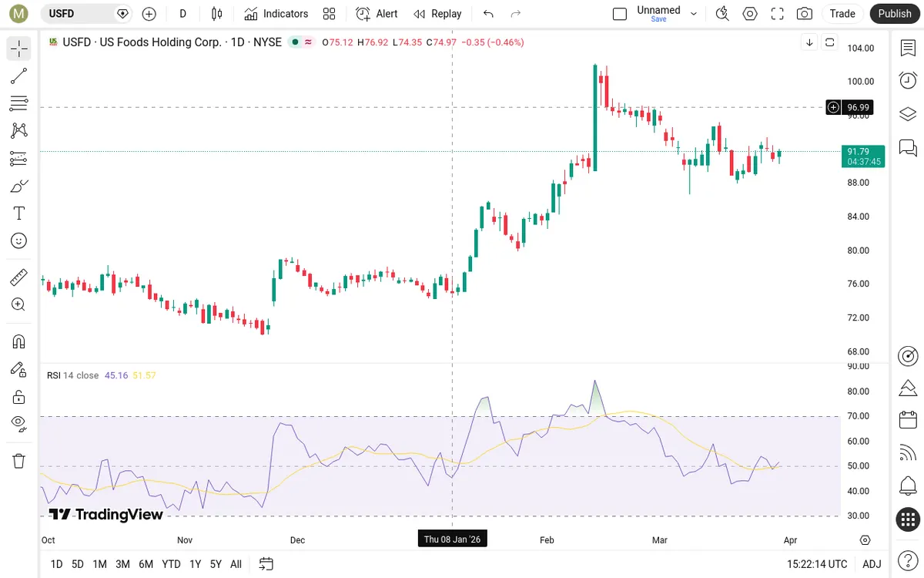Expand the layout management dropdown arrow
Viewport: 924px width, 578px height.
[694, 13]
